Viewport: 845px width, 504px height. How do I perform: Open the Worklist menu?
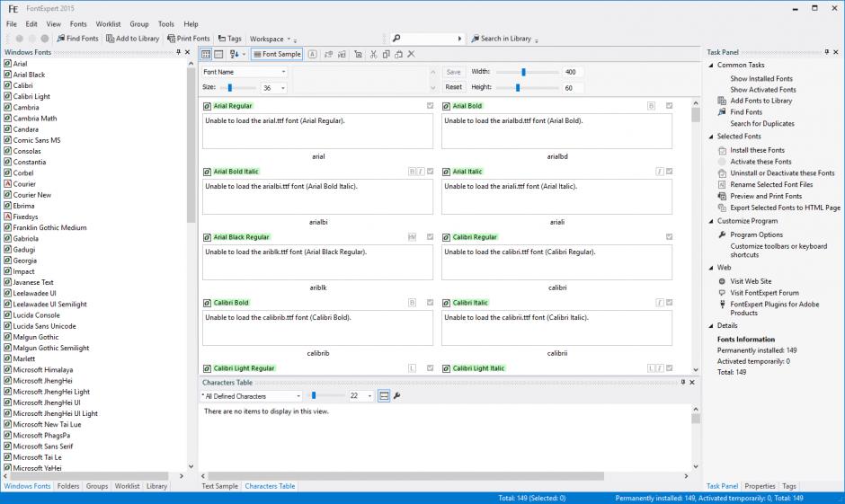point(108,23)
